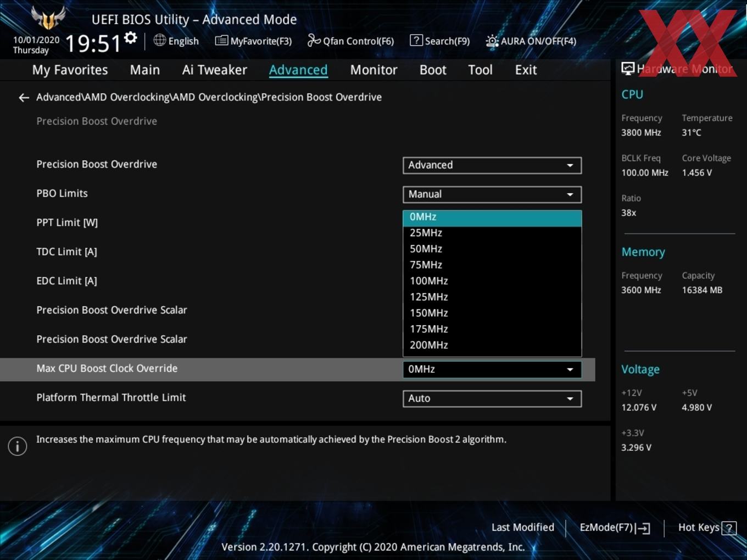Select 50MHz in the dropdown list
The image size is (747, 560).
(x=492, y=249)
